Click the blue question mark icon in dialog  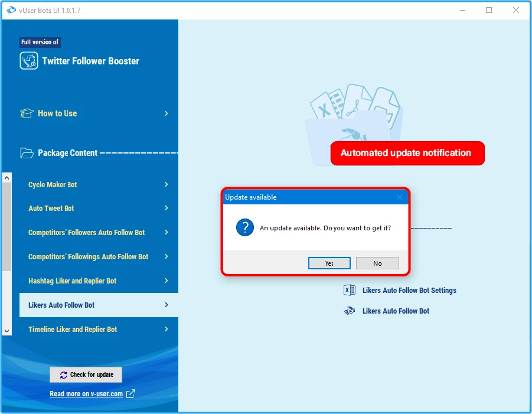point(245,227)
